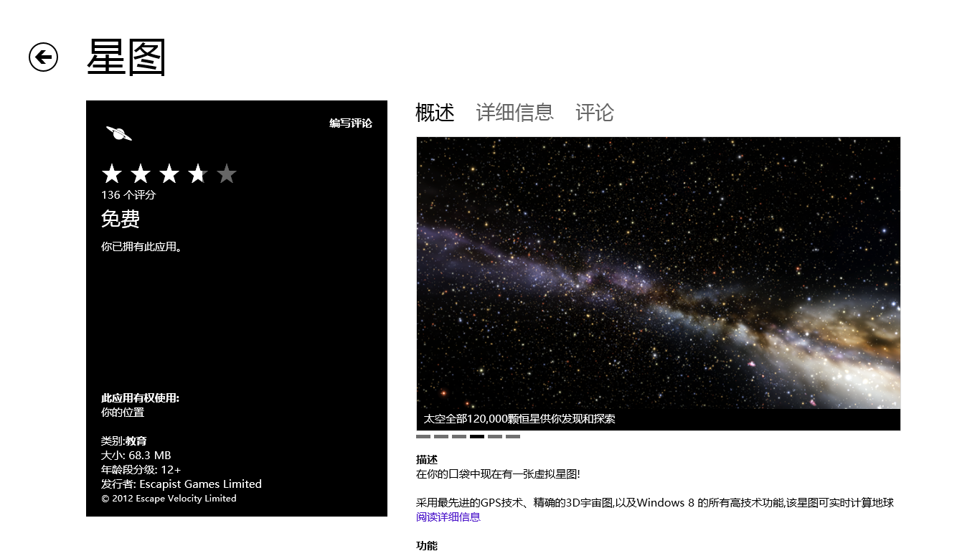The image size is (980, 551).
Task: Click the second rating star
Action: click(141, 174)
